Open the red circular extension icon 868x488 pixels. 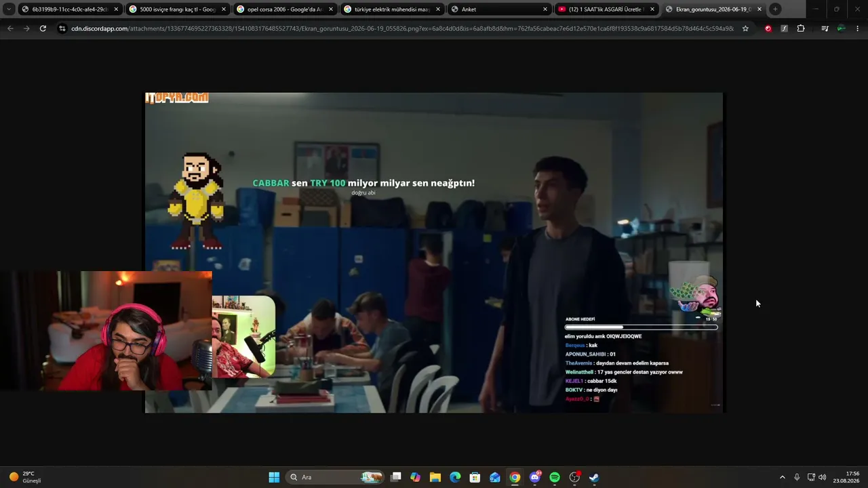pos(768,28)
